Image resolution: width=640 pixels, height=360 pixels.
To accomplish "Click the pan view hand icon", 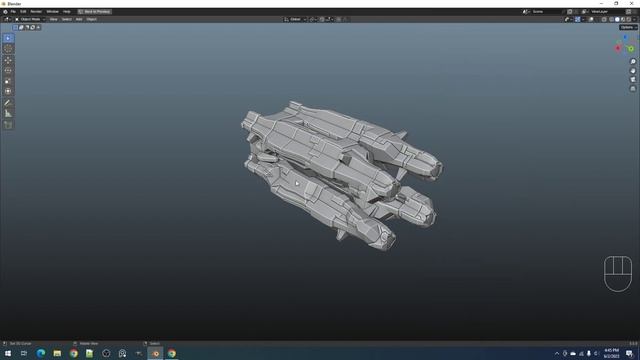I will 633,71.
